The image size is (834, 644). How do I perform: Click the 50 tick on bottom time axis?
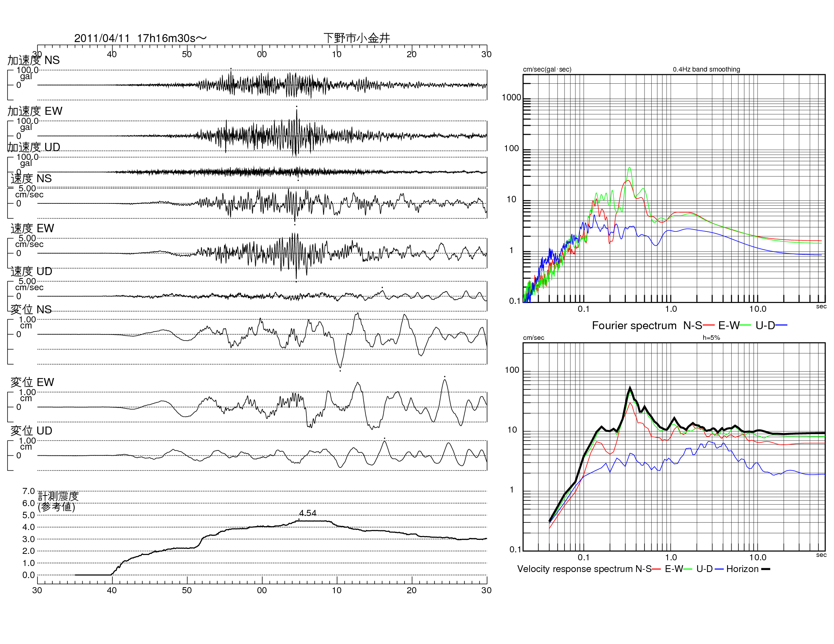pos(187,590)
